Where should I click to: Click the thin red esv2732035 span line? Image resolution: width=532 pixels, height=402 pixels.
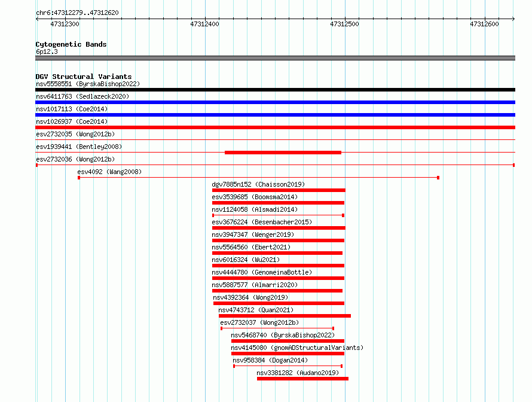coord(275,139)
